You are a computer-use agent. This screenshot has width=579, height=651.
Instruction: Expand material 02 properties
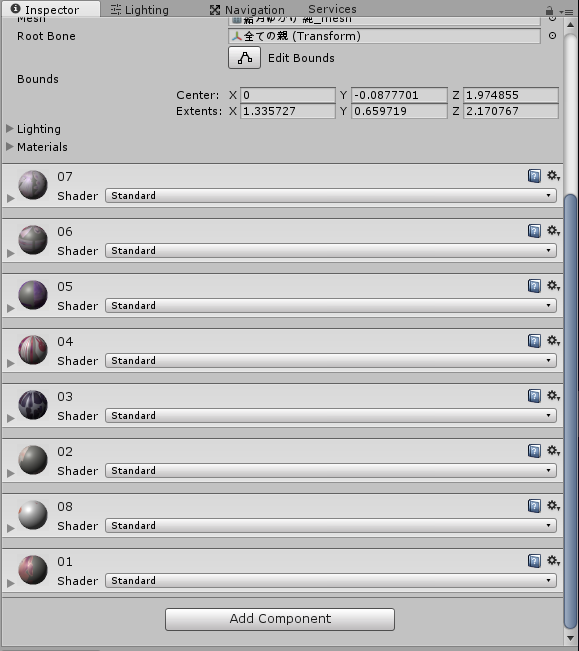pos(11,473)
